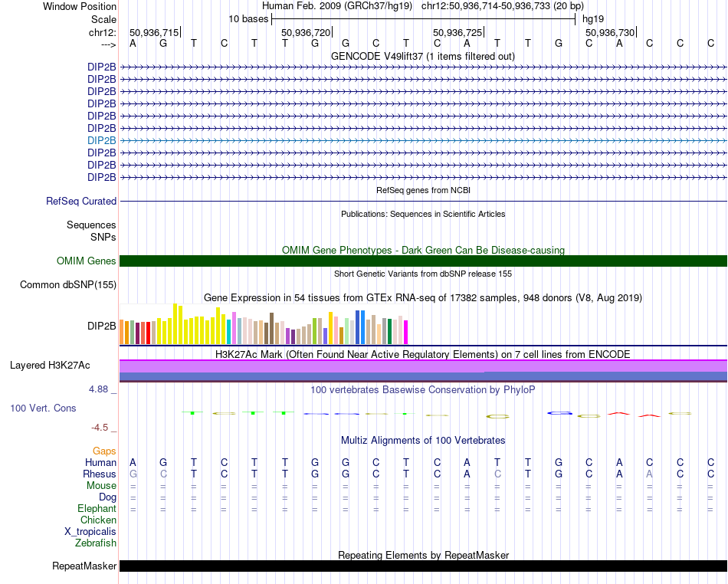
Task: Select the Zebrafish species label
Action: coord(96,543)
